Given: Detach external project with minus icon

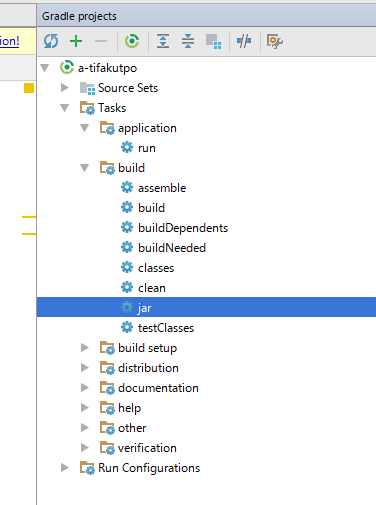Looking at the screenshot, I should (x=101, y=41).
